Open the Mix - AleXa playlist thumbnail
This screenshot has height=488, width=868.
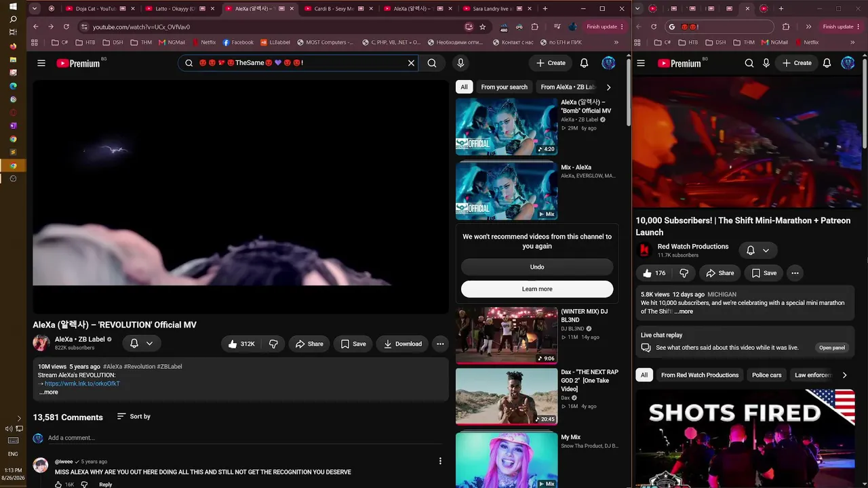click(507, 190)
